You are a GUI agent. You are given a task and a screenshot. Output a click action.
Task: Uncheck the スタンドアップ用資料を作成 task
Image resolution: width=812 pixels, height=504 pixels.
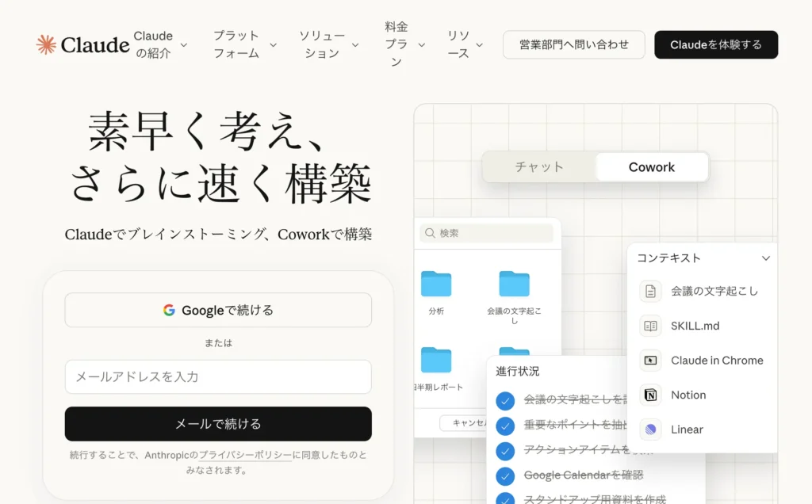pos(505,498)
